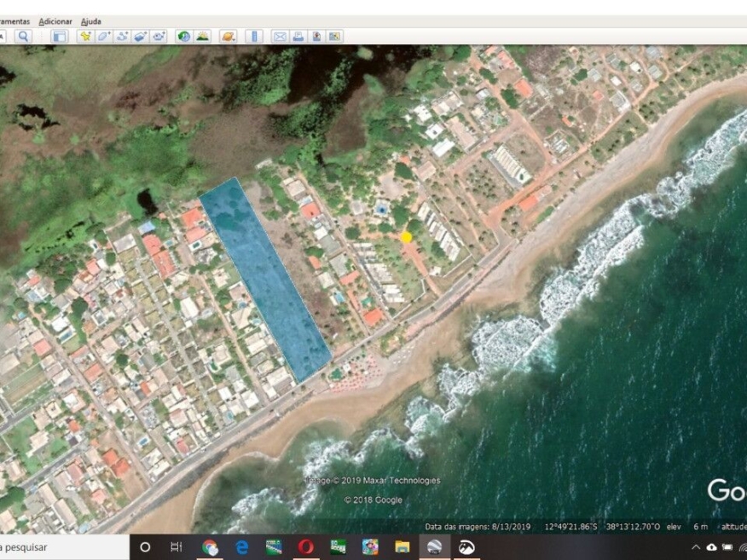Expand hidden system tray icons chevron

point(696,547)
